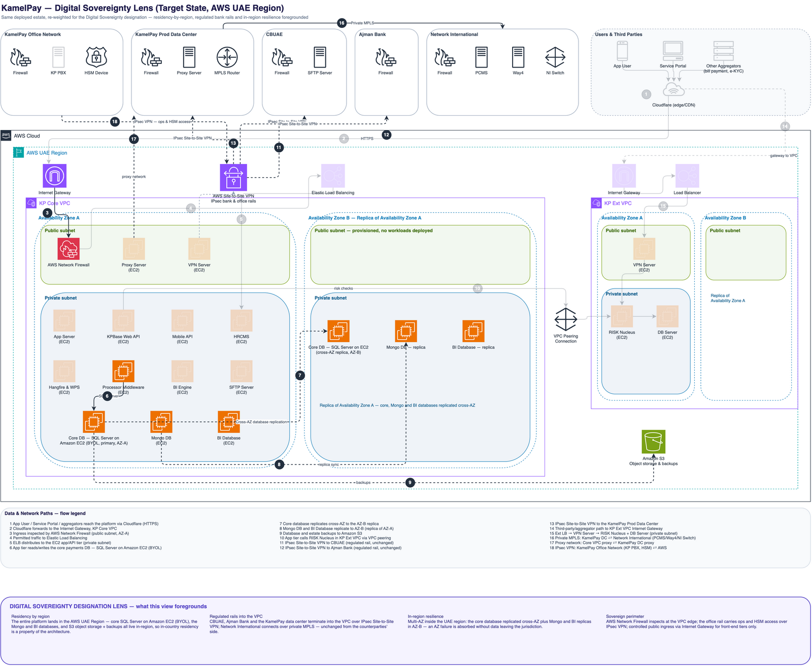Select the Proxy Server EC2 icon in public subnet
Image resolution: width=812 pixels, height=666 pixels.
pyautogui.click(x=134, y=249)
